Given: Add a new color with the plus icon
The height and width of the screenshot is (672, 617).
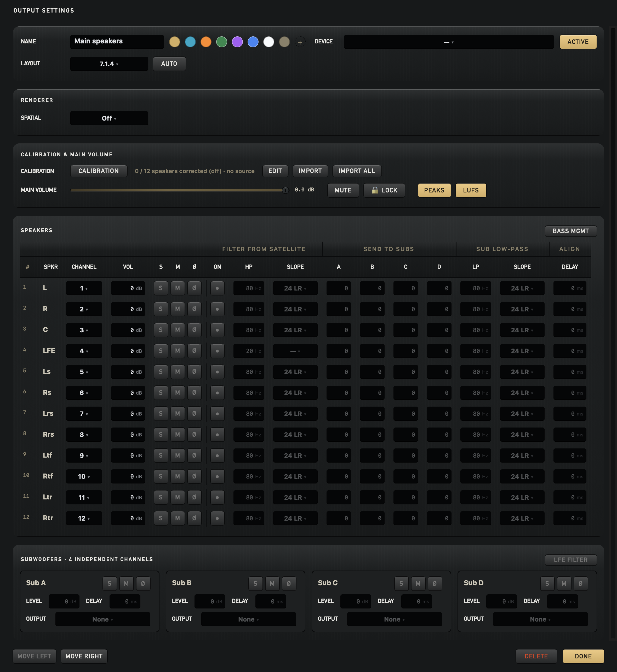Looking at the screenshot, I should click(x=300, y=42).
